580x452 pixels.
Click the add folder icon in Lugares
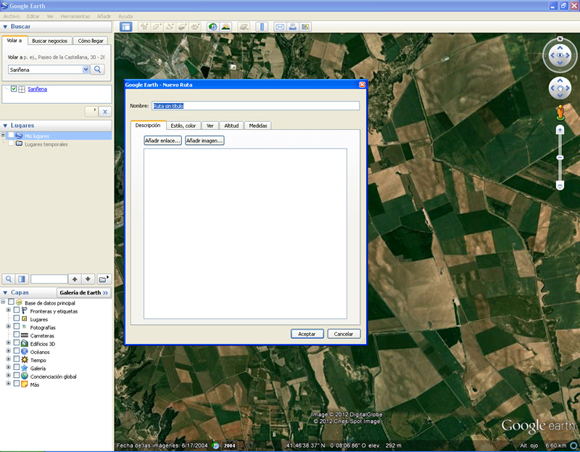coord(104,279)
